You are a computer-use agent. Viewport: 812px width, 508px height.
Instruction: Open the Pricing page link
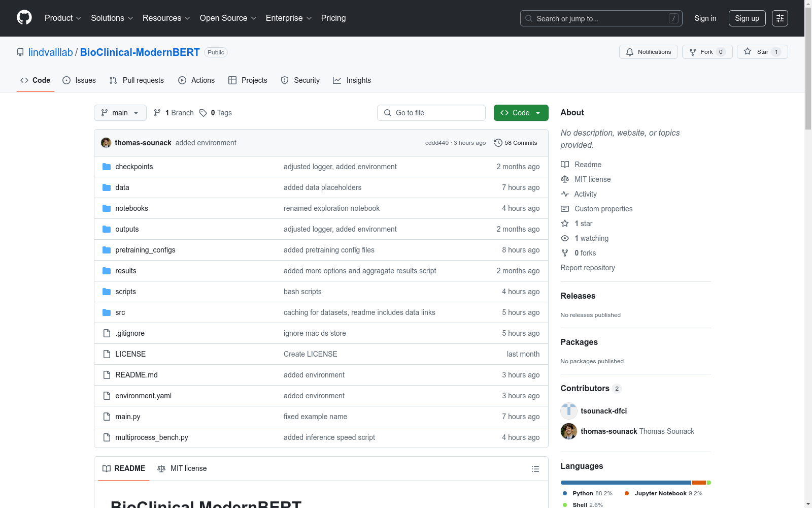point(333,18)
